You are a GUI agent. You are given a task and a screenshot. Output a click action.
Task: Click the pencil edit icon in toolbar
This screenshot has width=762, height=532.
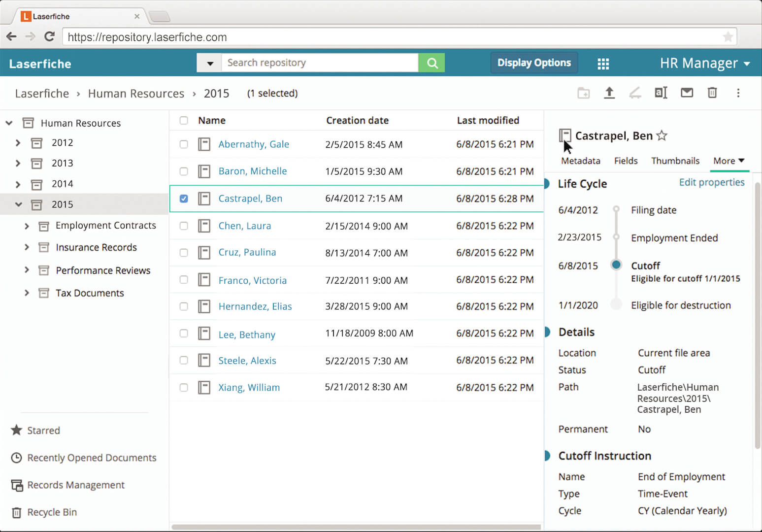pos(635,93)
